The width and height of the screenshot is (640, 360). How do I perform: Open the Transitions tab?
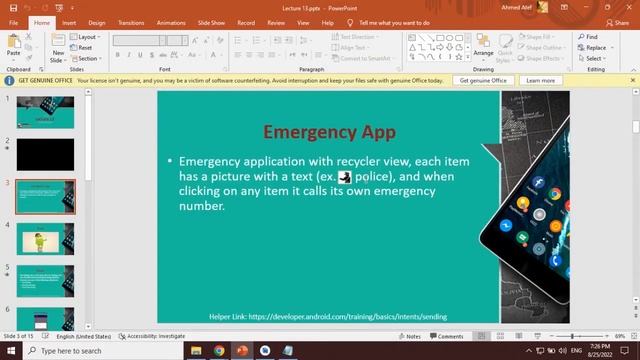[x=131, y=23]
